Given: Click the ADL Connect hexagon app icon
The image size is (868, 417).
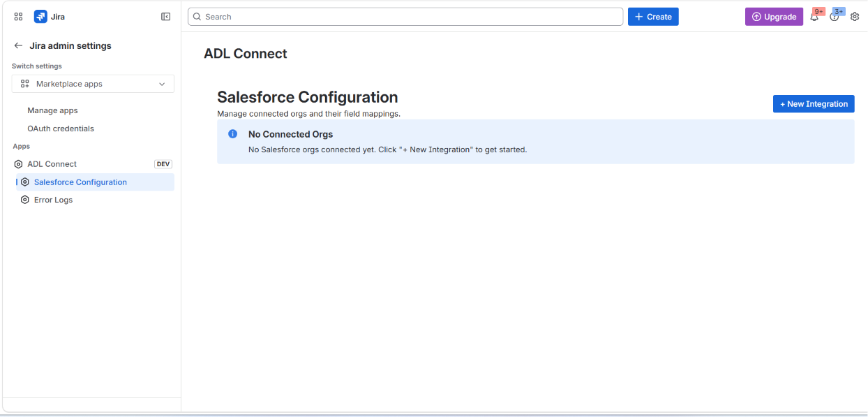Looking at the screenshot, I should (19, 164).
